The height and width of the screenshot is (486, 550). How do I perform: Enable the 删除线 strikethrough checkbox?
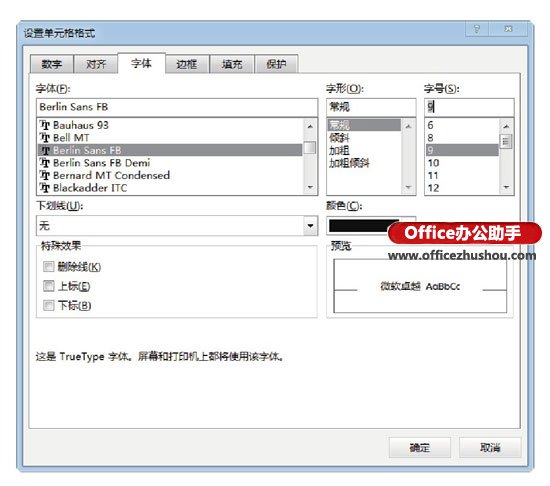[x=48, y=267]
